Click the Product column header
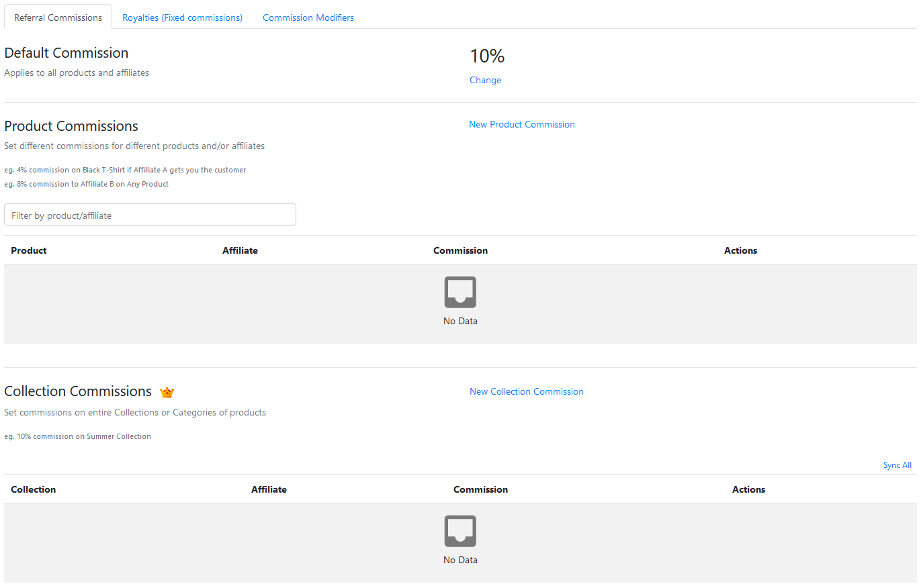Viewport: 921px width, 588px height. click(29, 250)
